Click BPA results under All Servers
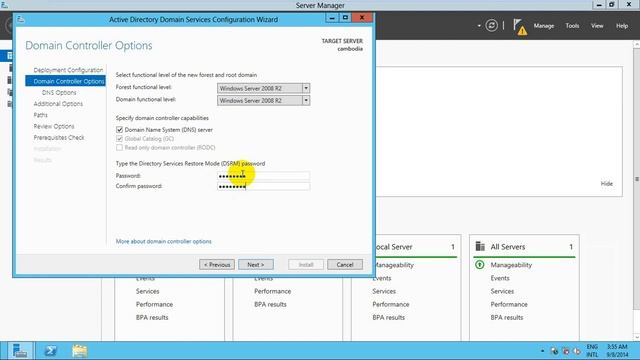Image resolution: width=640 pixels, height=360 pixels. pos(507,317)
